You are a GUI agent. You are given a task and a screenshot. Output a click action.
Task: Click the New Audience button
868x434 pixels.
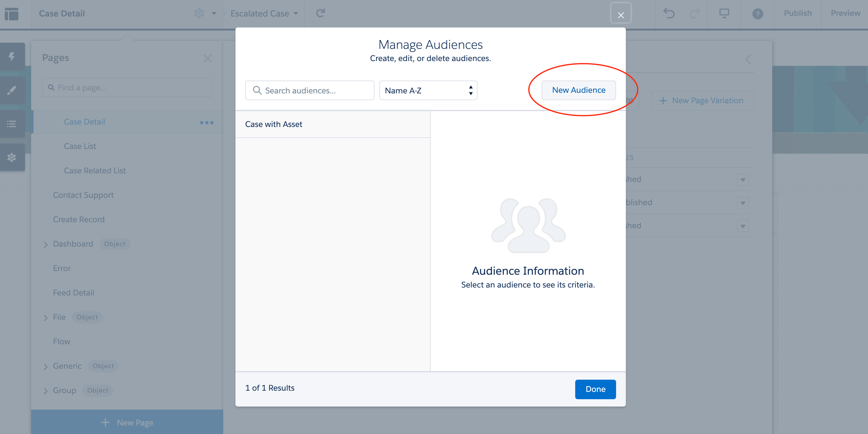click(x=578, y=90)
